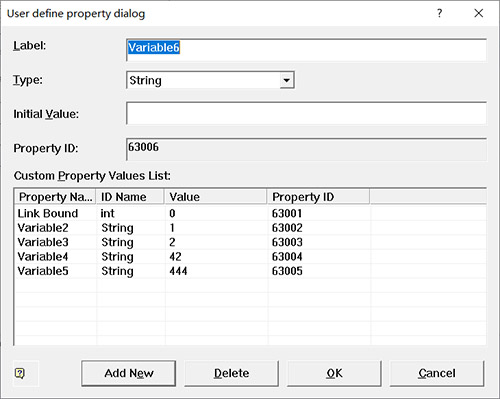
Task: Click the help icon at bottom left
Action: click(20, 373)
